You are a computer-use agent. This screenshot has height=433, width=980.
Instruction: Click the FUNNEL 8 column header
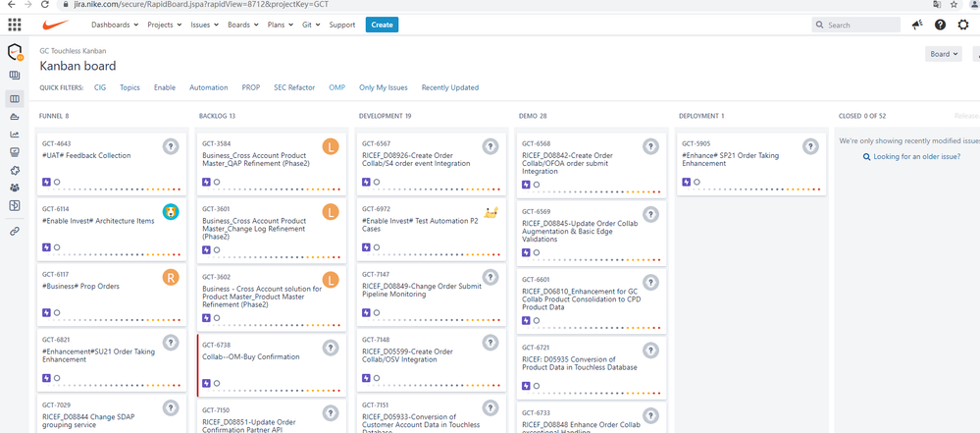[x=54, y=116]
